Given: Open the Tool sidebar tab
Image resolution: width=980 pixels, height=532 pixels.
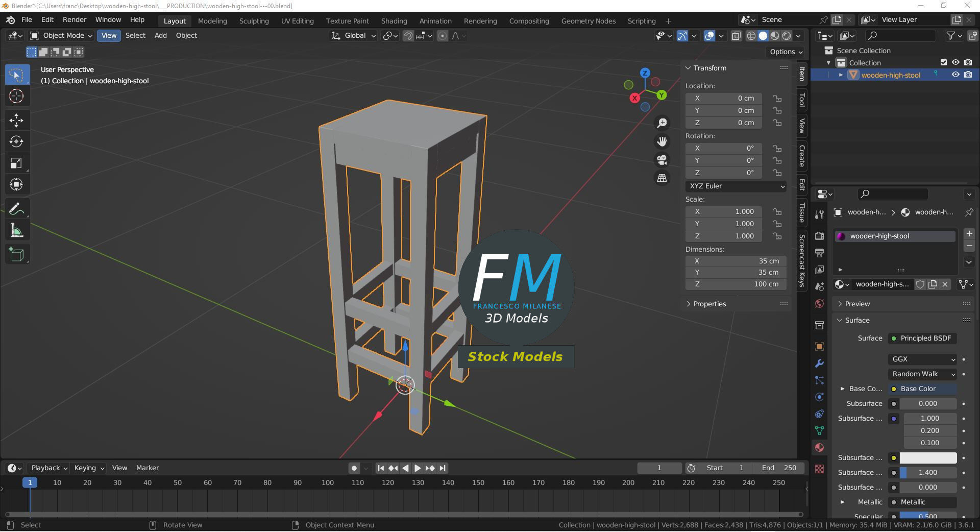Looking at the screenshot, I should pos(802,100).
